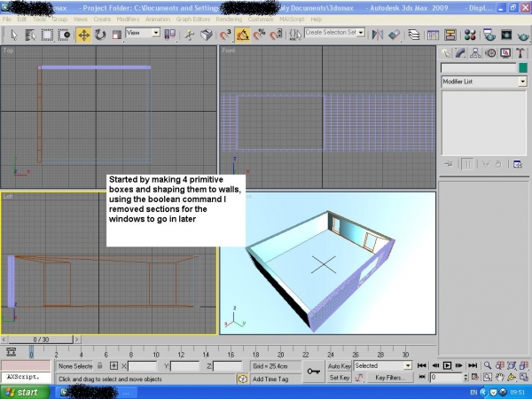
Task: Open the Material Editor spheres icon
Action: click(x=470, y=35)
